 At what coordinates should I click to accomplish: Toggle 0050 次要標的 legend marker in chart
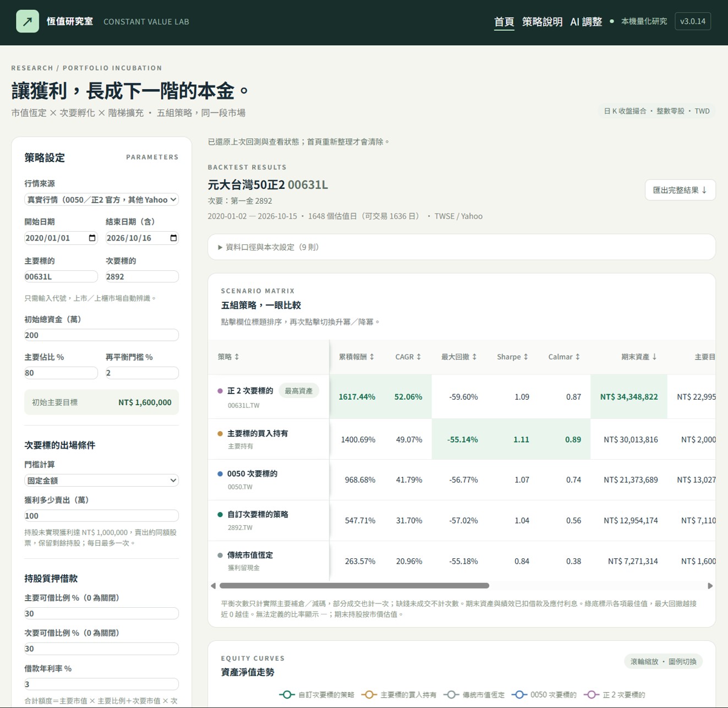point(519,695)
